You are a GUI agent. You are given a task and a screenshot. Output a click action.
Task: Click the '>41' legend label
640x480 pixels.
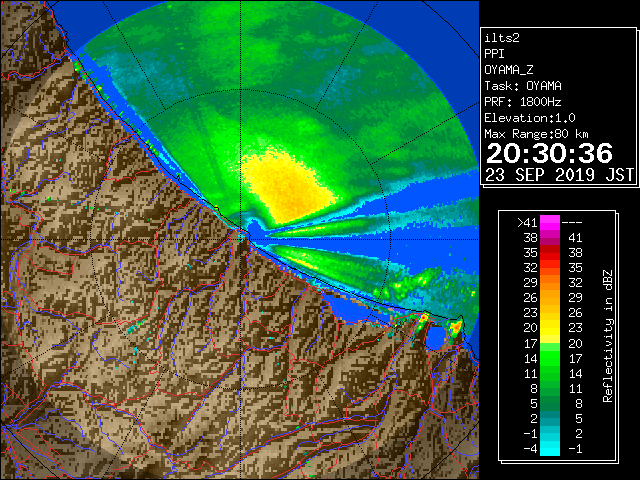point(527,223)
